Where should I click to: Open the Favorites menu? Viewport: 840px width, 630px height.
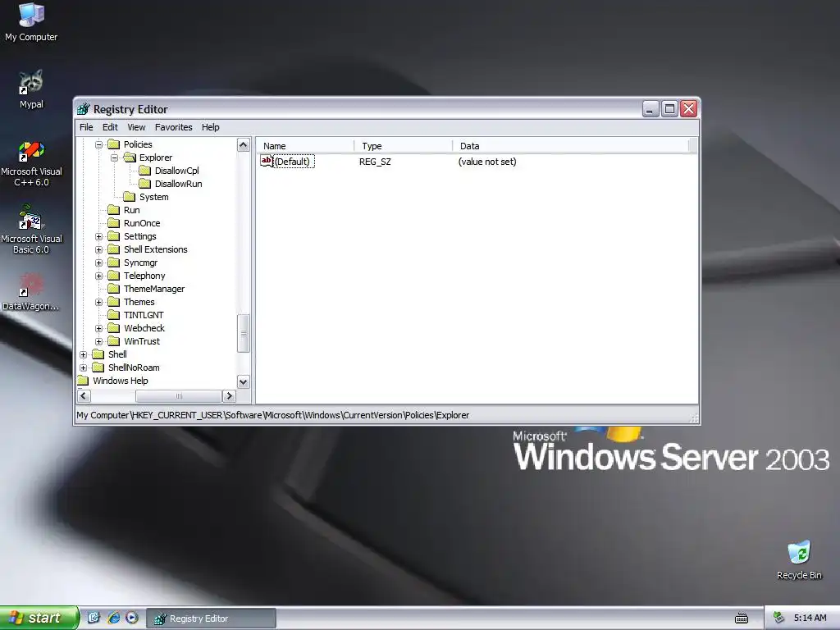coord(174,127)
